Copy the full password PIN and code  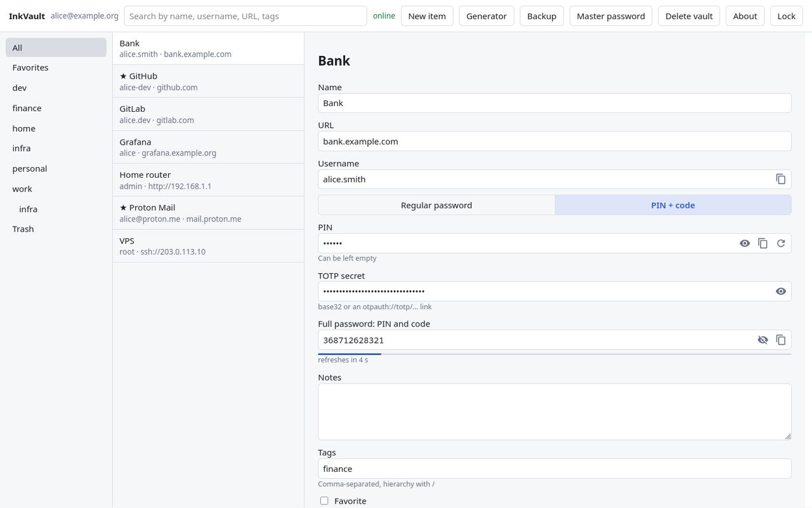781,340
